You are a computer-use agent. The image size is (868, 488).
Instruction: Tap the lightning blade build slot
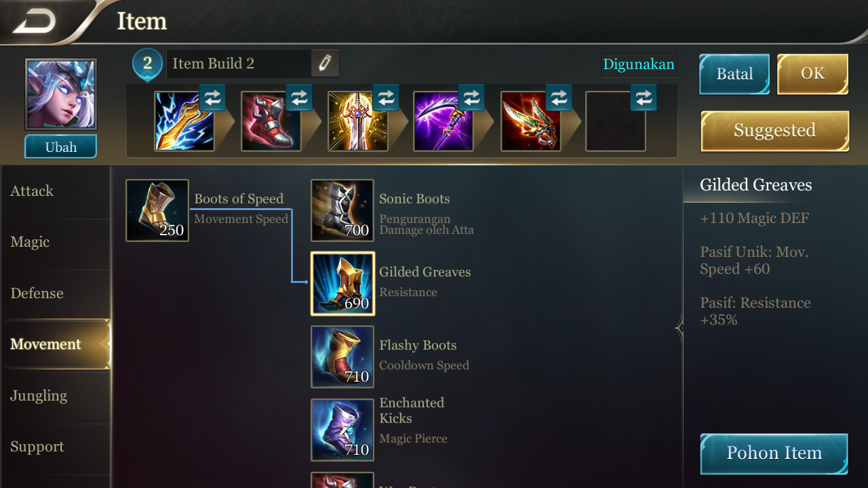[184, 121]
